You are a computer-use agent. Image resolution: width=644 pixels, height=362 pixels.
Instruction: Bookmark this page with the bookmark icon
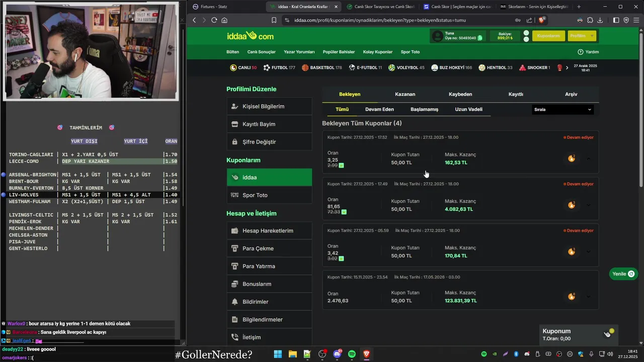point(274,20)
